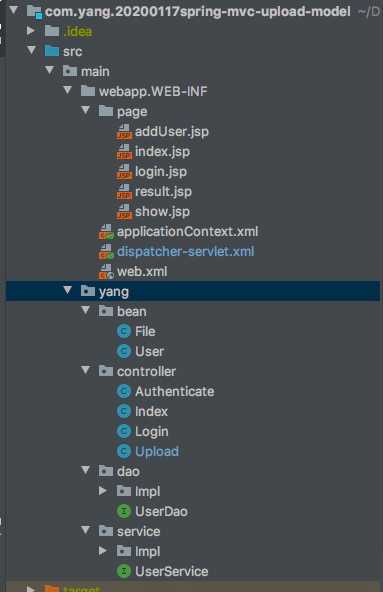Select the User class name under bean

(150, 352)
